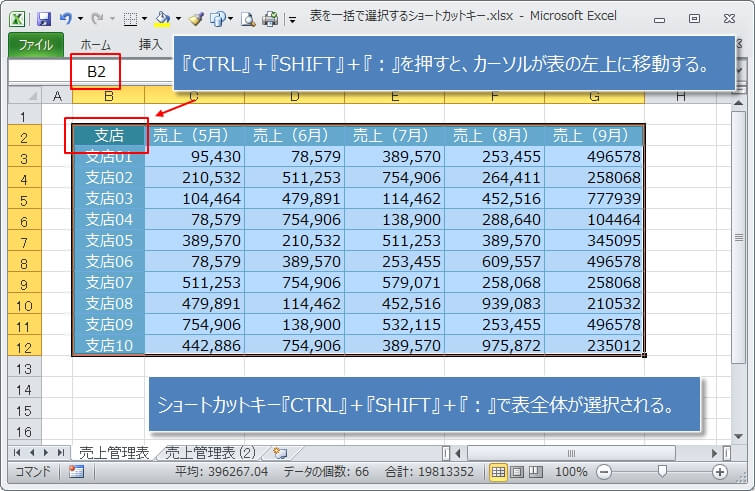This screenshot has height=491, width=755.
Task: Save the workbook with the floppy disk icon
Action: [44, 19]
